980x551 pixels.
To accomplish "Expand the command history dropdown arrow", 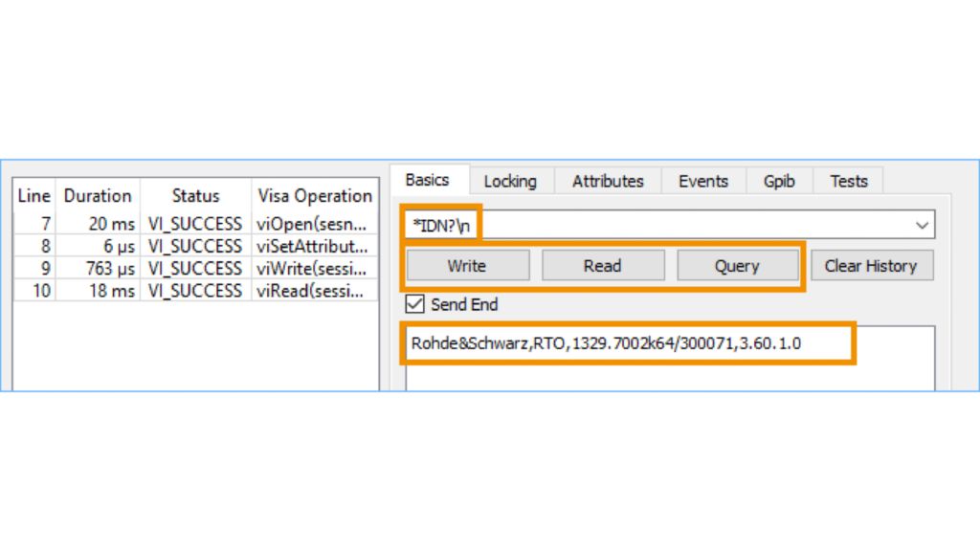I will tap(922, 226).
